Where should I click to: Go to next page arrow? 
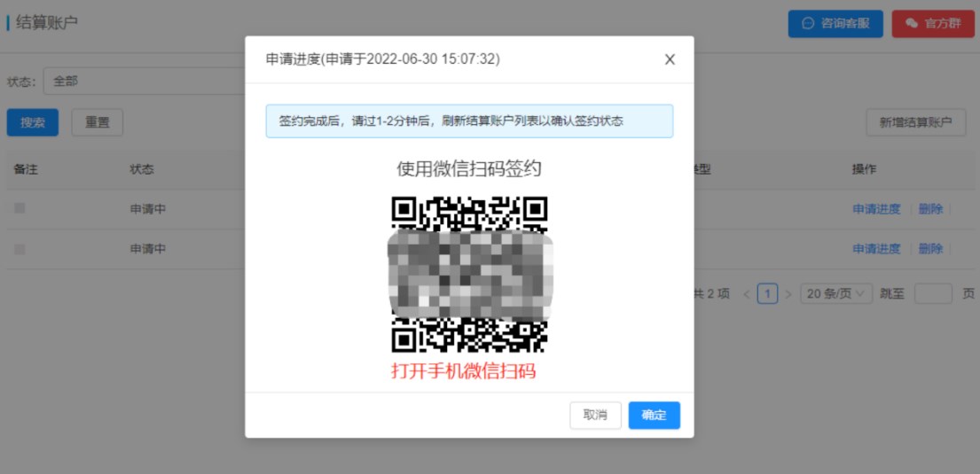coord(788,293)
